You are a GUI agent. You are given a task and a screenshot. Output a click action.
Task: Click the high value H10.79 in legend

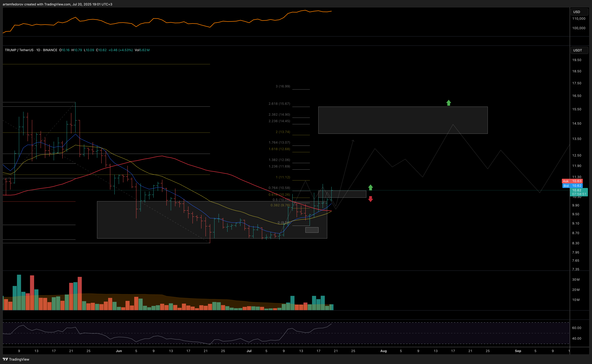(x=77, y=50)
